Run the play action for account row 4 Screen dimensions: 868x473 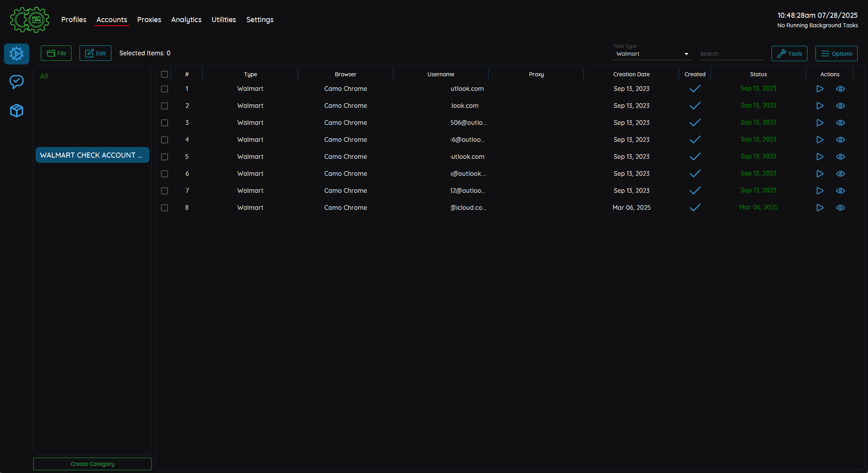coord(820,140)
